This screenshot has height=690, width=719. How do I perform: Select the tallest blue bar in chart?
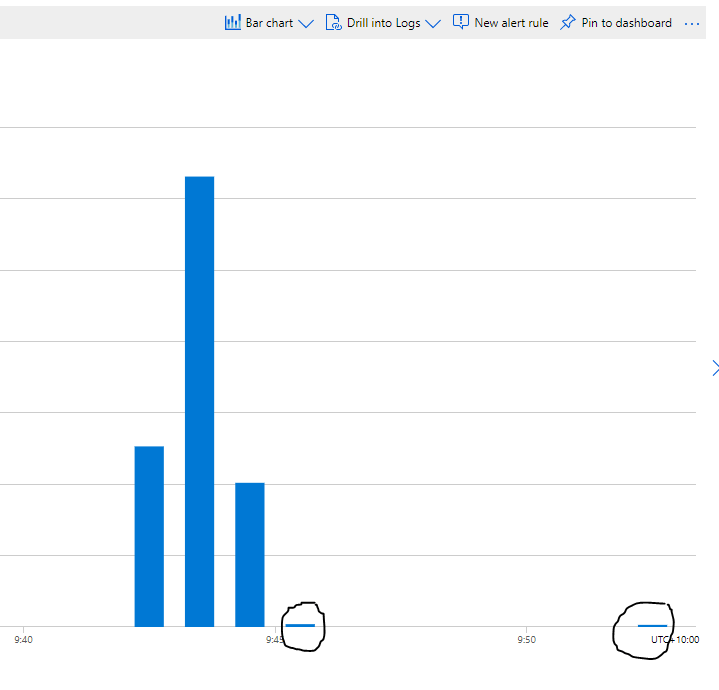tap(199, 400)
